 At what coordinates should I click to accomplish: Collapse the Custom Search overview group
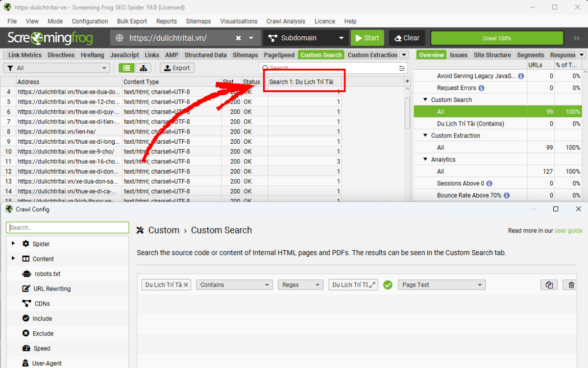click(425, 100)
